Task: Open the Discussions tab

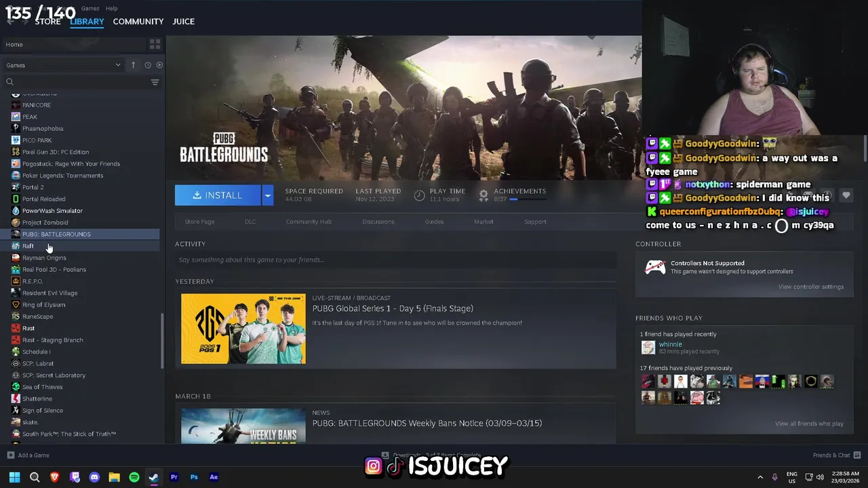Action: coord(378,222)
